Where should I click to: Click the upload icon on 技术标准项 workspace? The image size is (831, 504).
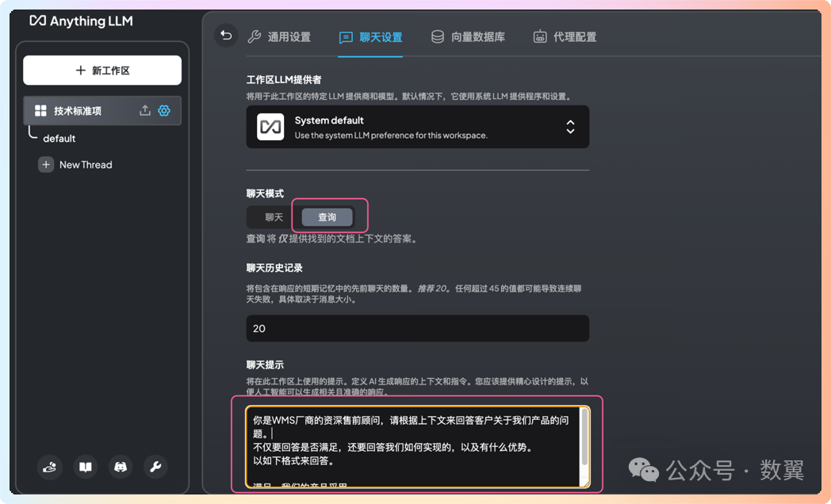point(145,111)
